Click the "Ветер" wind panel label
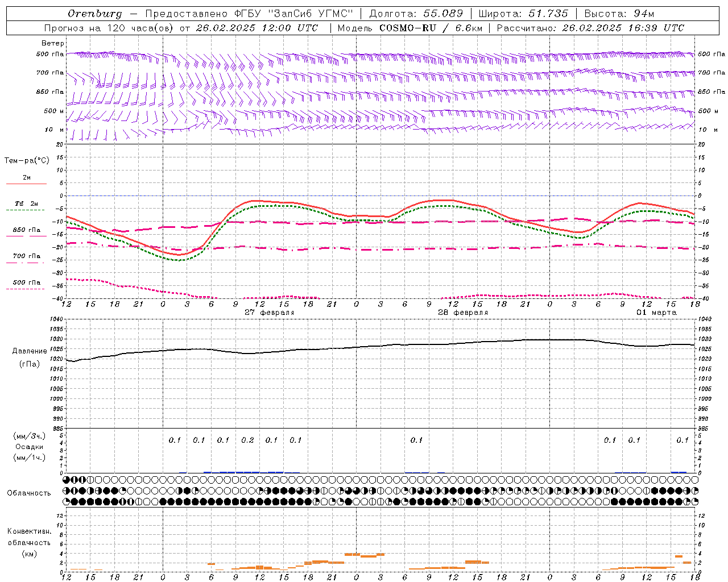The height and width of the screenshot is (582, 728). (x=53, y=43)
